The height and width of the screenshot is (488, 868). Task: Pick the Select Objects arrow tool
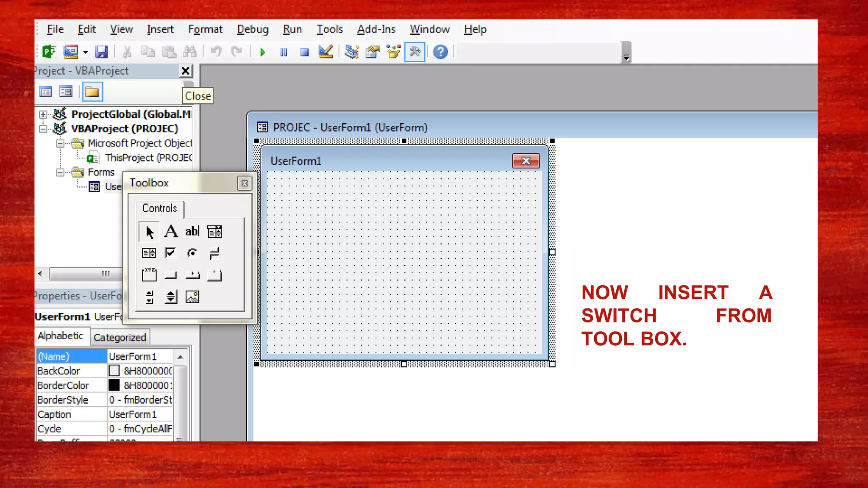click(149, 232)
